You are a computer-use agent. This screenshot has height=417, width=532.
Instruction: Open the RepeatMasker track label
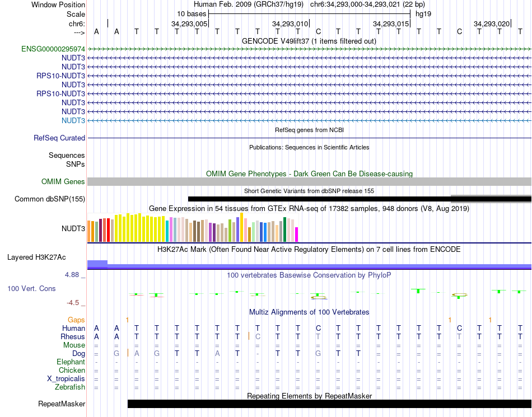point(62,404)
